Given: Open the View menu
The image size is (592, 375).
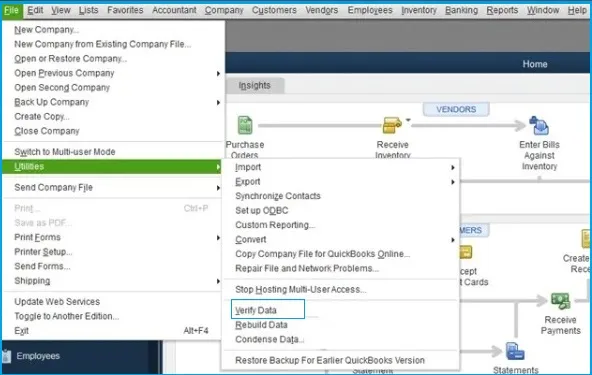Looking at the screenshot, I should 61,10.
